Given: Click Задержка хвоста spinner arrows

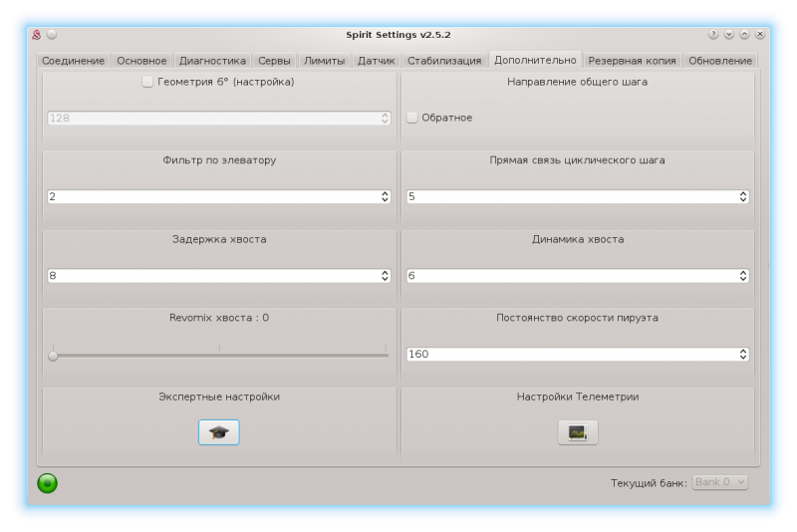Looking at the screenshot, I should click(x=385, y=276).
